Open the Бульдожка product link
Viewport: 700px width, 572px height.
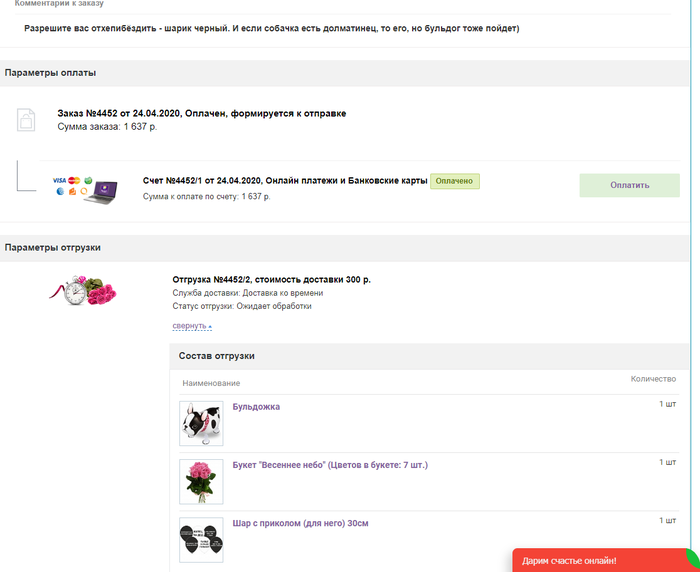[x=256, y=407]
